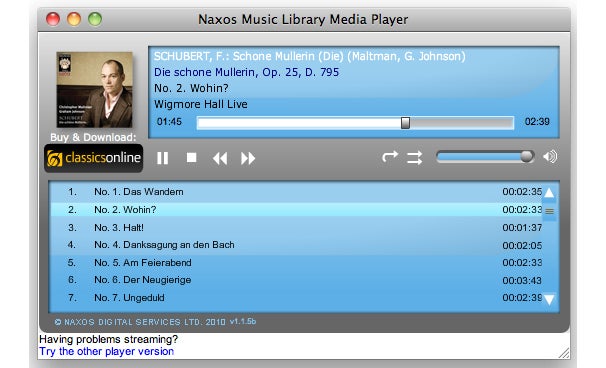The image size is (606, 368).
Task: Select track No. 5. Am Feierabend
Action: coord(296,263)
